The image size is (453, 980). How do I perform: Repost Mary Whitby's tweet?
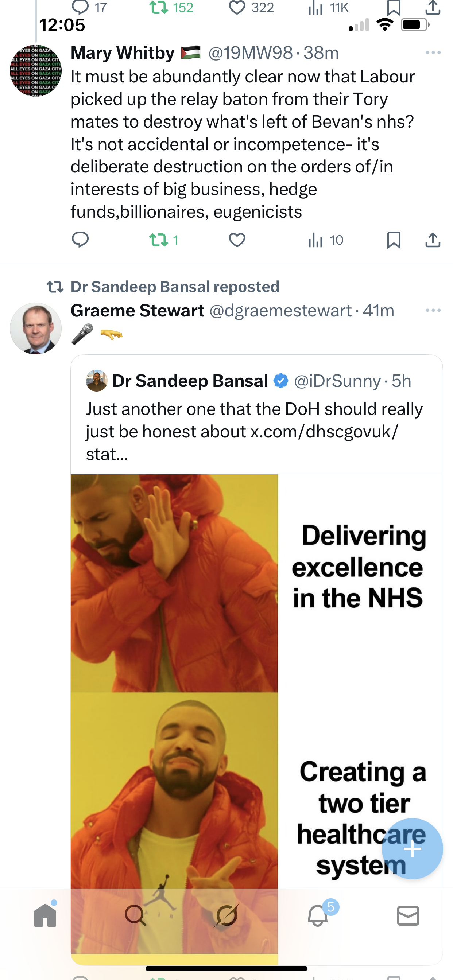[x=158, y=240]
